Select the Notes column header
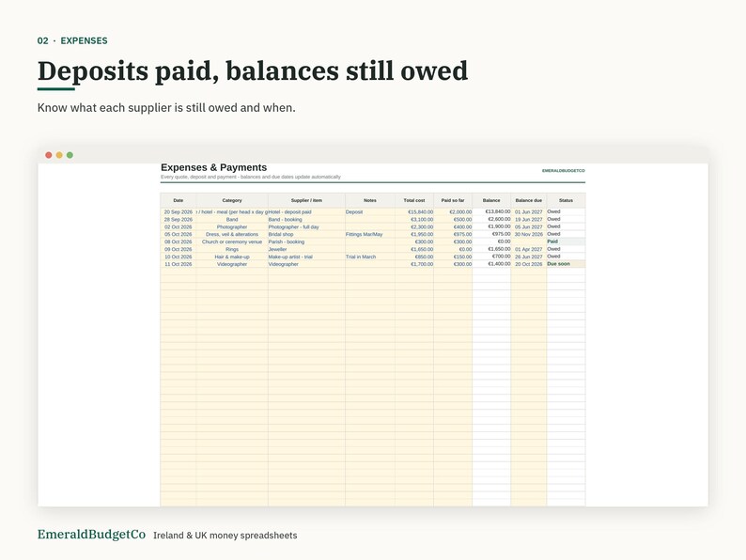Screen dimensions: 746x560 click(x=369, y=200)
